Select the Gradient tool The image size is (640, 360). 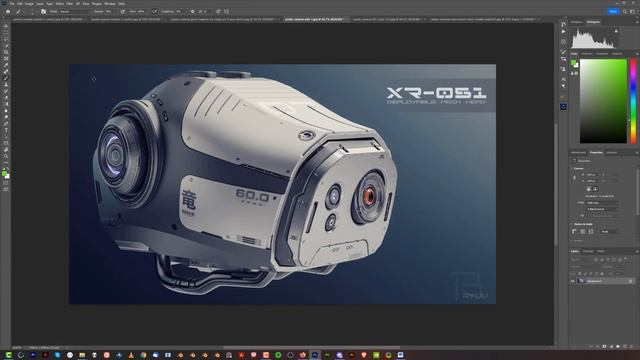coord(6,104)
